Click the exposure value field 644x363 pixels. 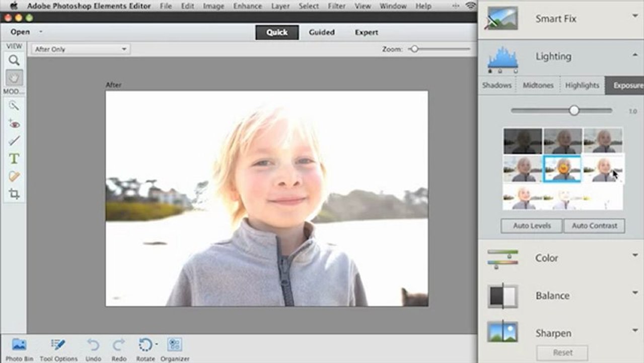click(x=633, y=111)
